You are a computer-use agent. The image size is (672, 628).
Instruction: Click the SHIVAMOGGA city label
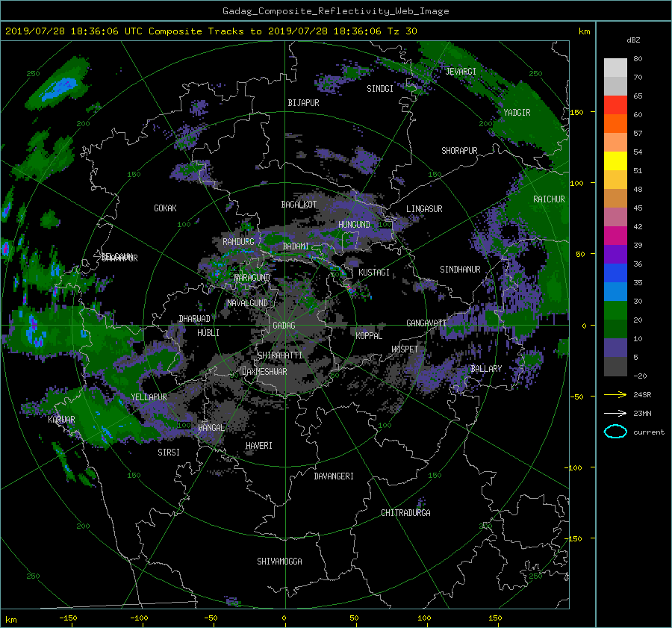[x=279, y=561]
